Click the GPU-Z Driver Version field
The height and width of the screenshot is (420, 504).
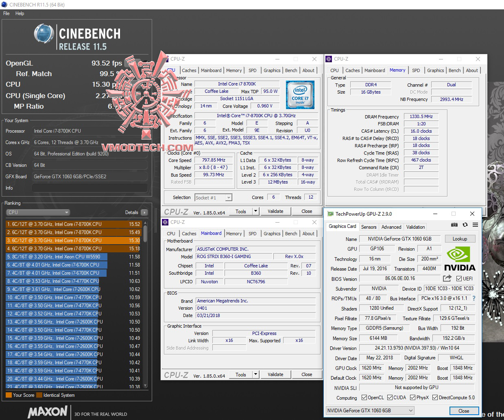click(x=417, y=348)
